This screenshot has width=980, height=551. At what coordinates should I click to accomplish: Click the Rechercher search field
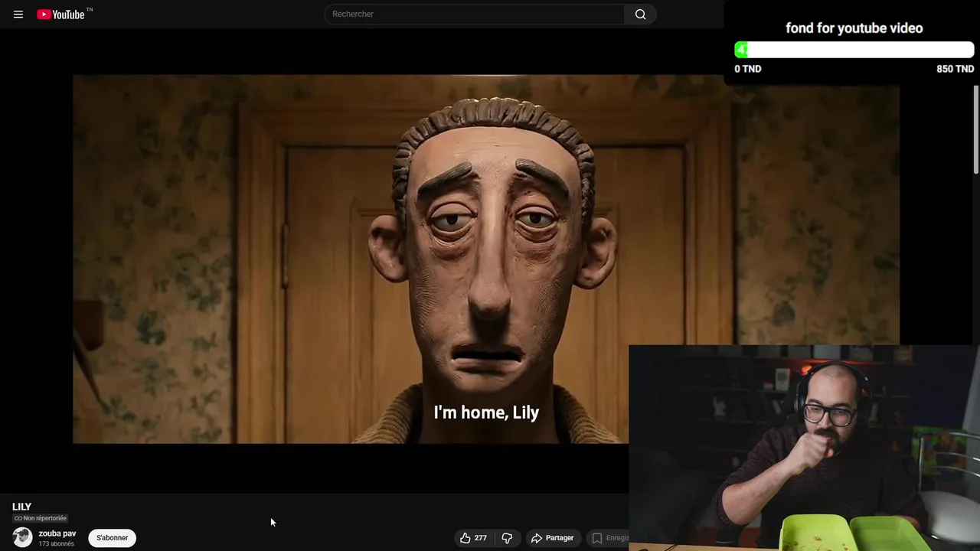coord(474,14)
